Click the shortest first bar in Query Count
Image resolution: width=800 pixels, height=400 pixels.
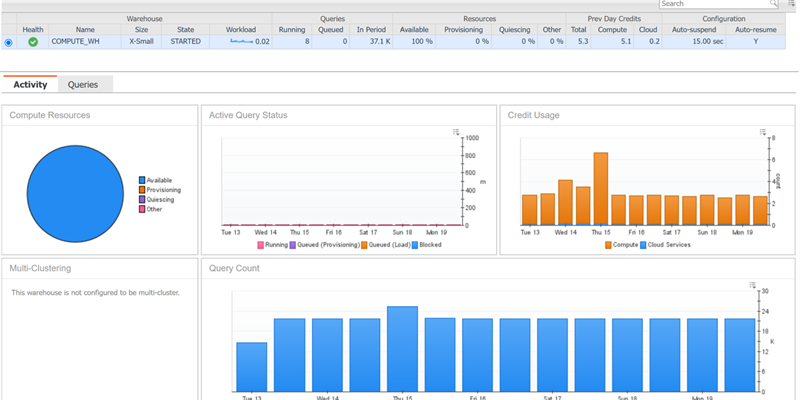tap(252, 367)
